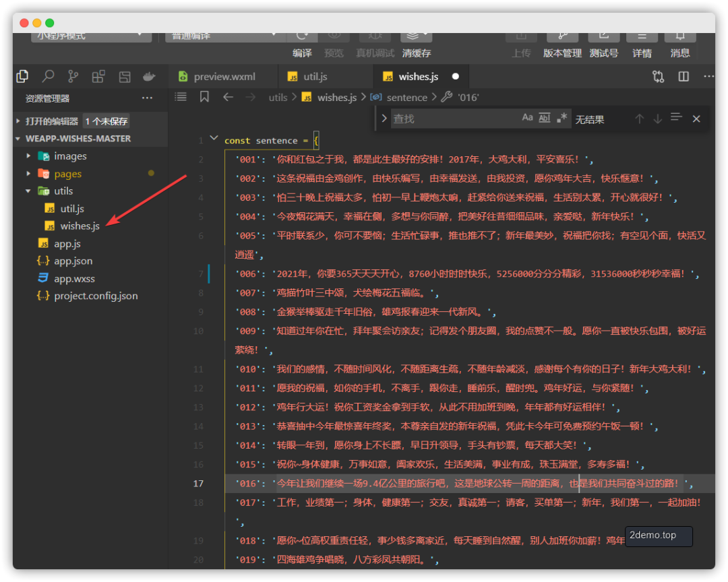
Task: Collapse the utils folder
Action: 28,191
